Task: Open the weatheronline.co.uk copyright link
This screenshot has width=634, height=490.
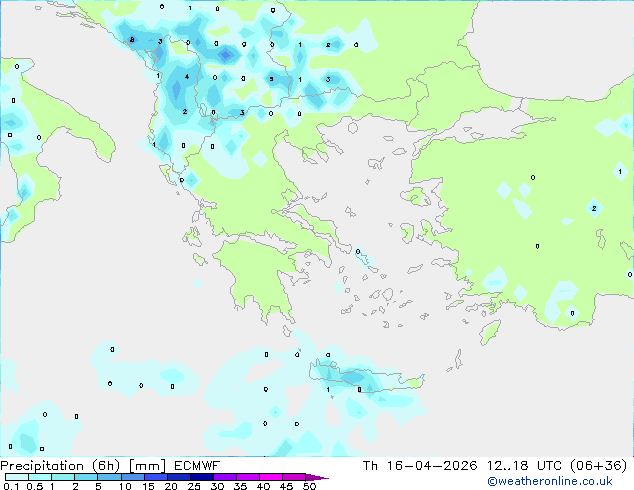Action: click(549, 481)
